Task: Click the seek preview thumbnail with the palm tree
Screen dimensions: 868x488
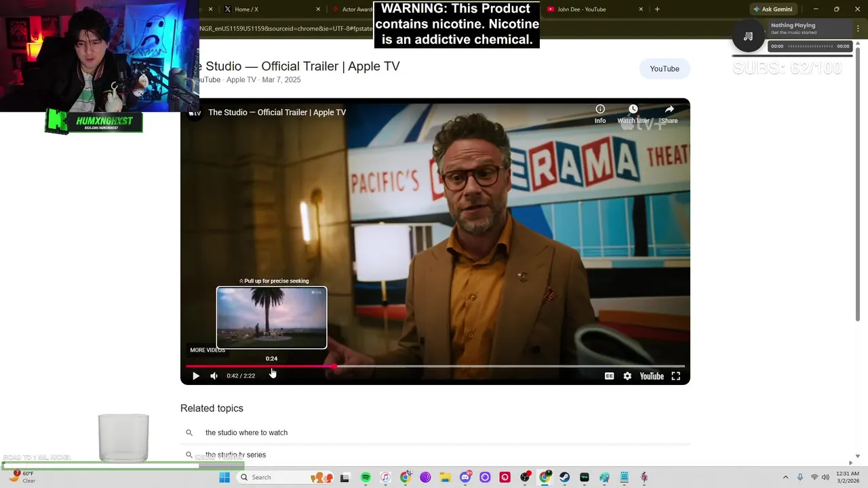Action: pyautogui.click(x=271, y=317)
